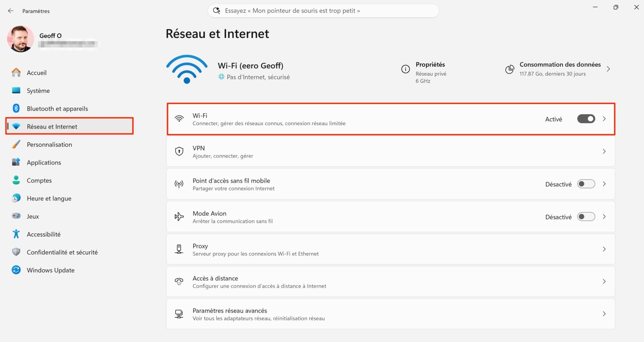Open Jeux settings from sidebar
Screen dimensions: 644x342
33,216
